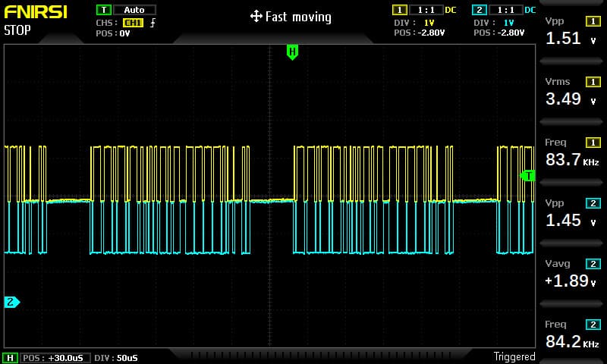Select the yellow channel 1 badge in header
The image size is (607, 364).
(x=400, y=10)
